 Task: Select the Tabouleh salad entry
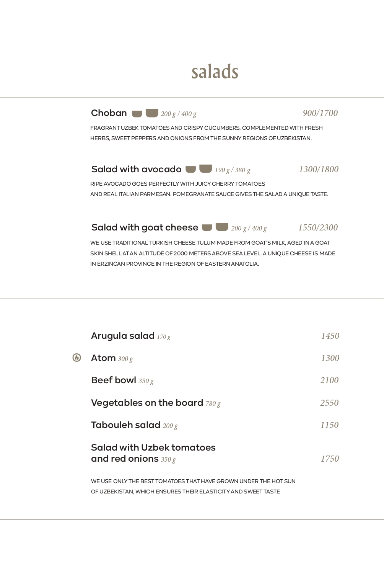point(125,425)
